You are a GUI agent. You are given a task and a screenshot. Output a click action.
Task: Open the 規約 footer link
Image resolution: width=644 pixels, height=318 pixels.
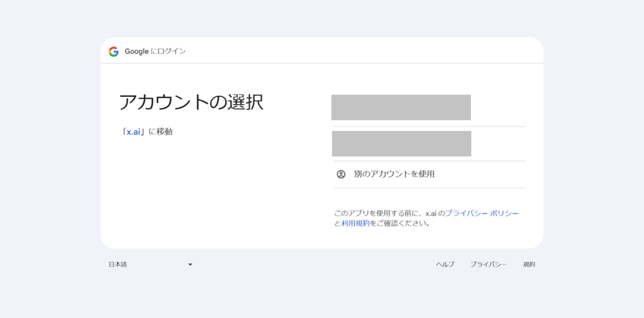tap(529, 264)
